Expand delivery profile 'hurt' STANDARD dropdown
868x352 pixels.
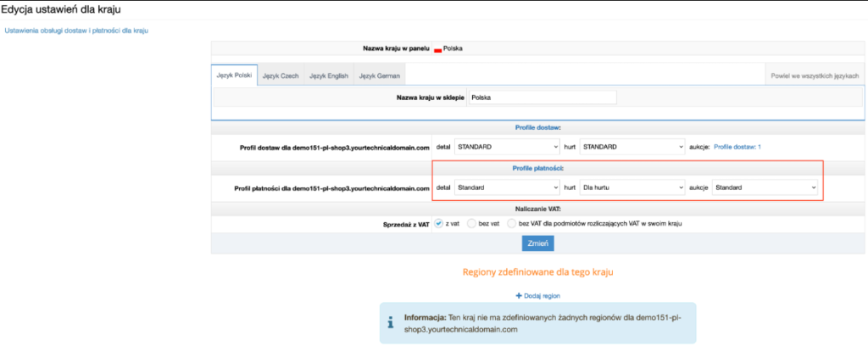click(632, 147)
